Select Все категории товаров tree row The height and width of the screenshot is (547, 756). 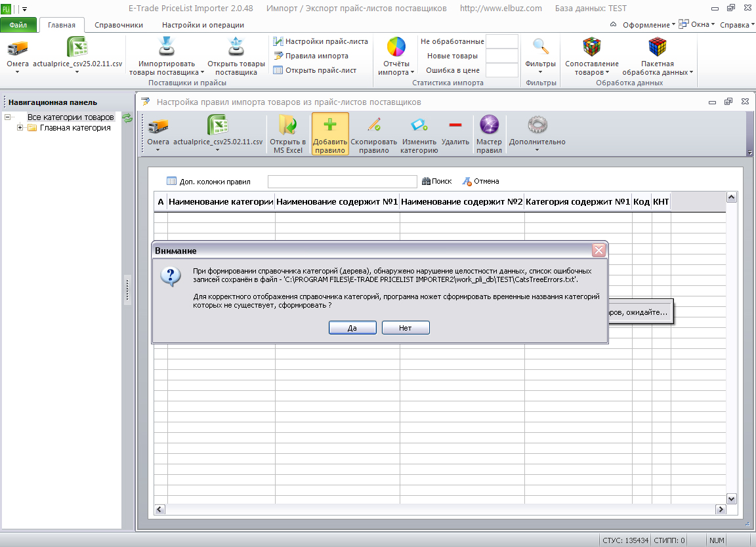(70, 117)
